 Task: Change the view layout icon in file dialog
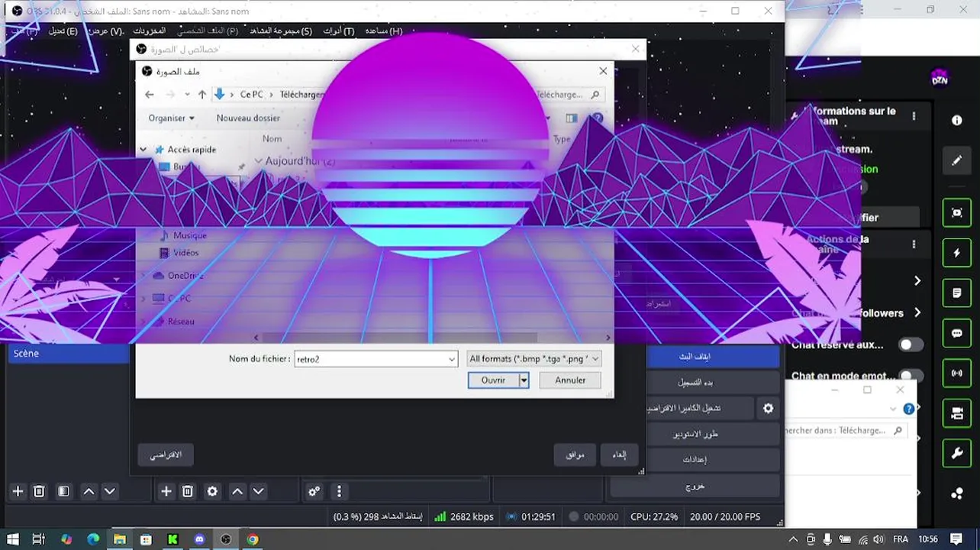pos(572,118)
